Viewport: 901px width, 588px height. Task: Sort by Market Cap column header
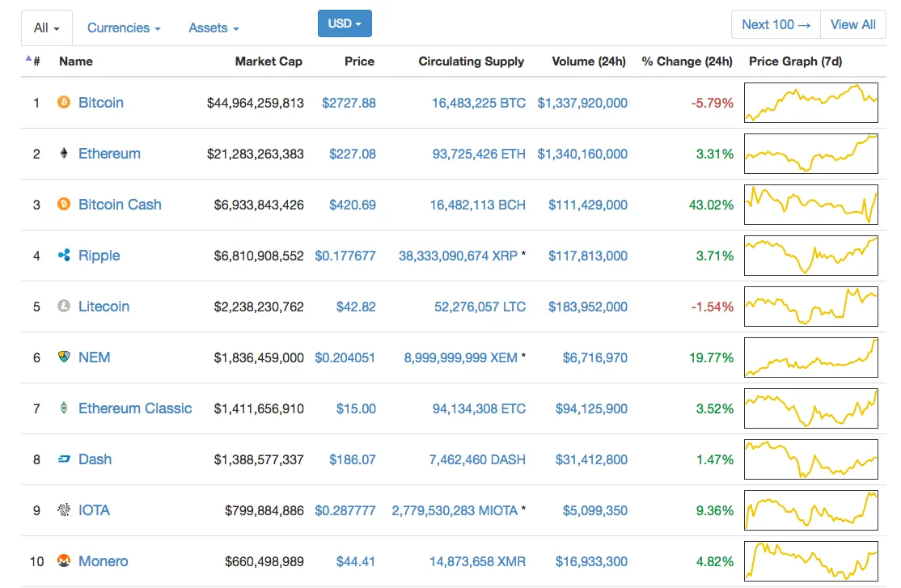[269, 61]
